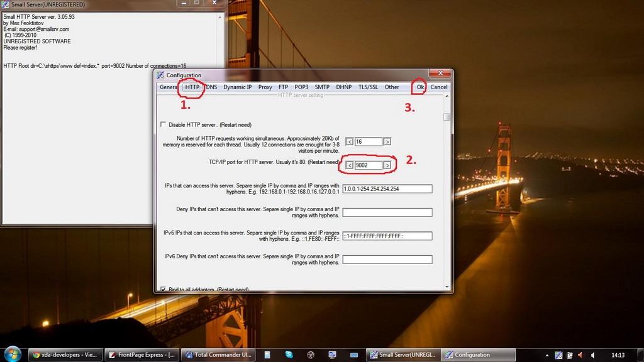Switch to Total Commander in the taskbar
This screenshot has height=362, width=644.
(x=218, y=354)
